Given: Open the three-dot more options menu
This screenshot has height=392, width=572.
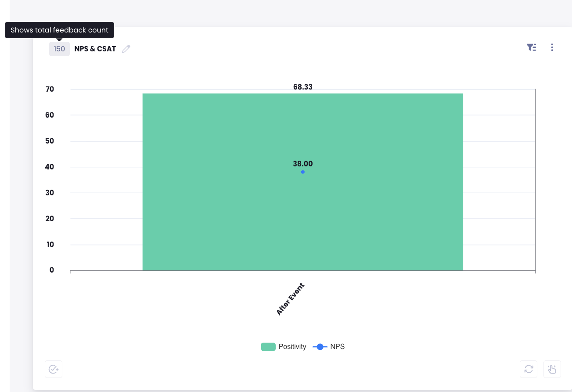Looking at the screenshot, I should point(552,47).
